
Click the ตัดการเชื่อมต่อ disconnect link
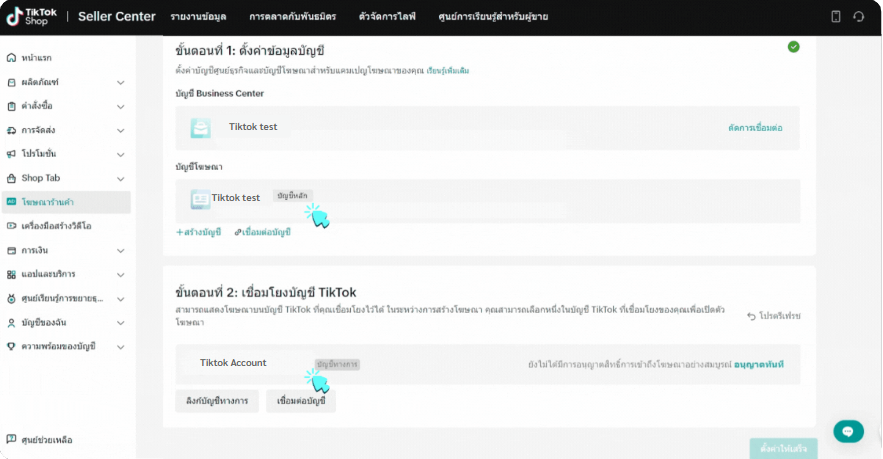pos(755,129)
